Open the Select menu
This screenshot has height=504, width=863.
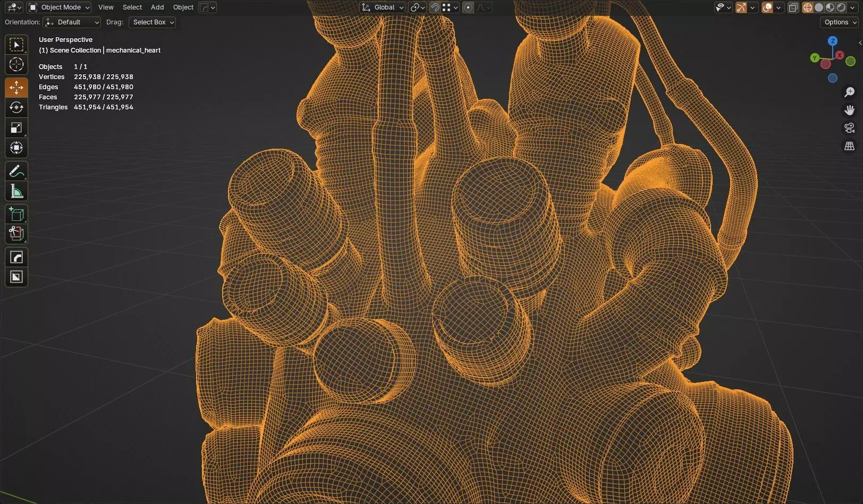pos(132,7)
